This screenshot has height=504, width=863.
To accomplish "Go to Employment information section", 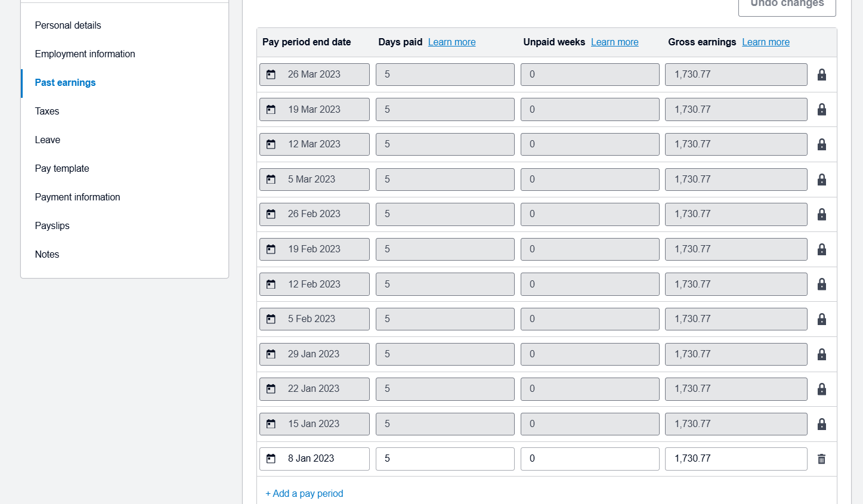I will pos(85,54).
